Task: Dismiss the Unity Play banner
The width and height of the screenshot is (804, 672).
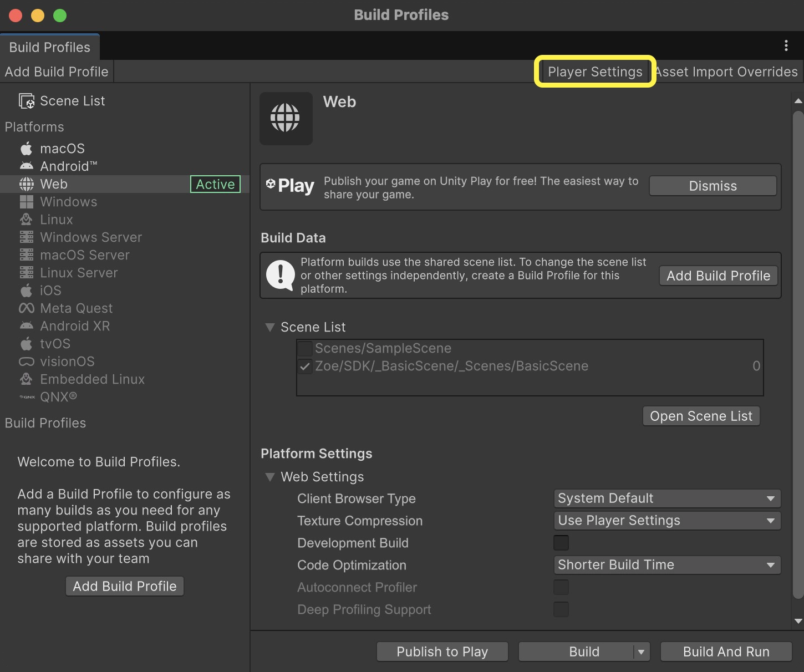Action: (713, 186)
